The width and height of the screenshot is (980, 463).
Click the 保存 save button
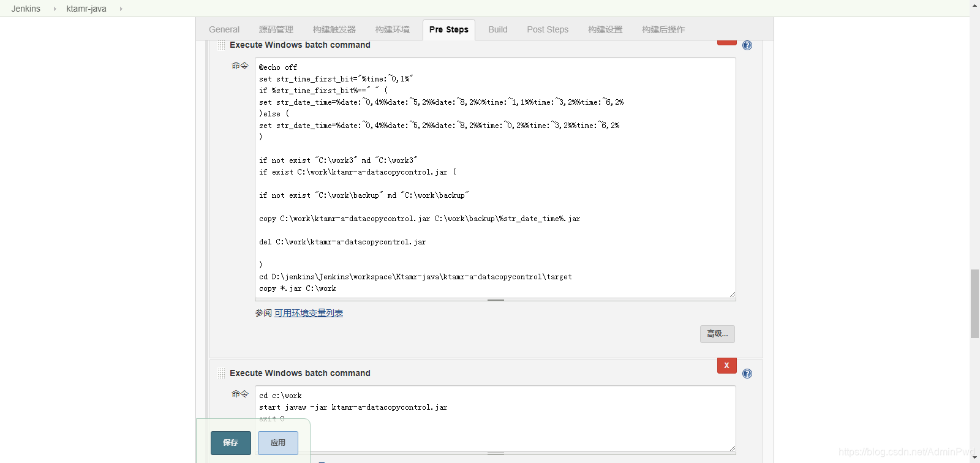tap(231, 443)
